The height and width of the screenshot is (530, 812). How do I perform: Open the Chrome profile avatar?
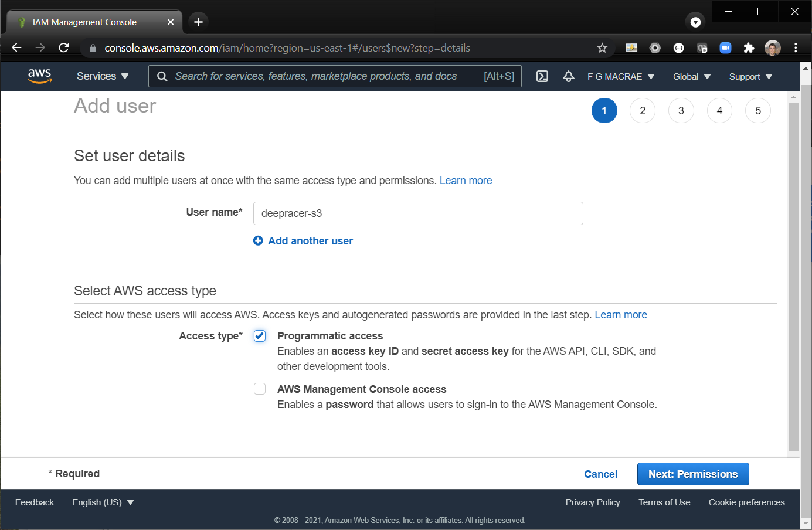772,48
